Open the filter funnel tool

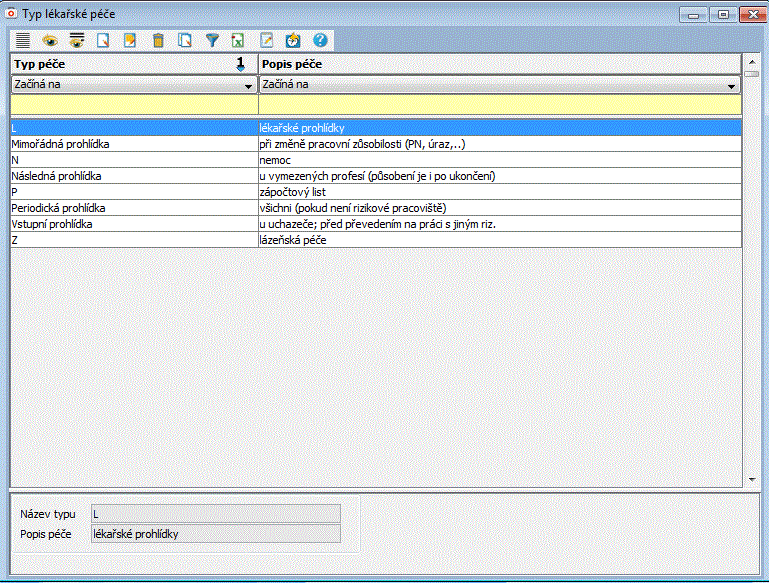tap(211, 41)
